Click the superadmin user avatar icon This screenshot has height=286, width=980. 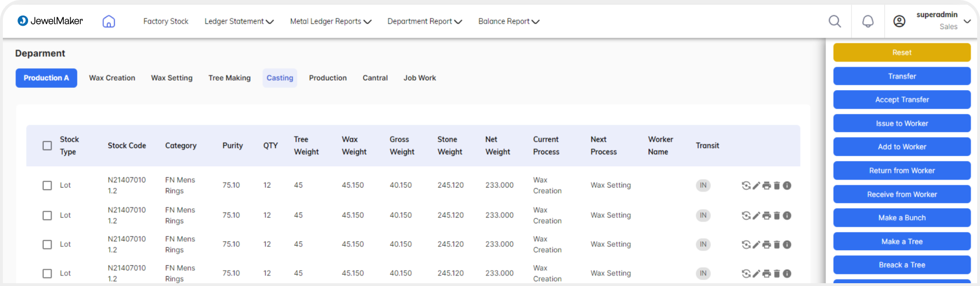pyautogui.click(x=899, y=21)
